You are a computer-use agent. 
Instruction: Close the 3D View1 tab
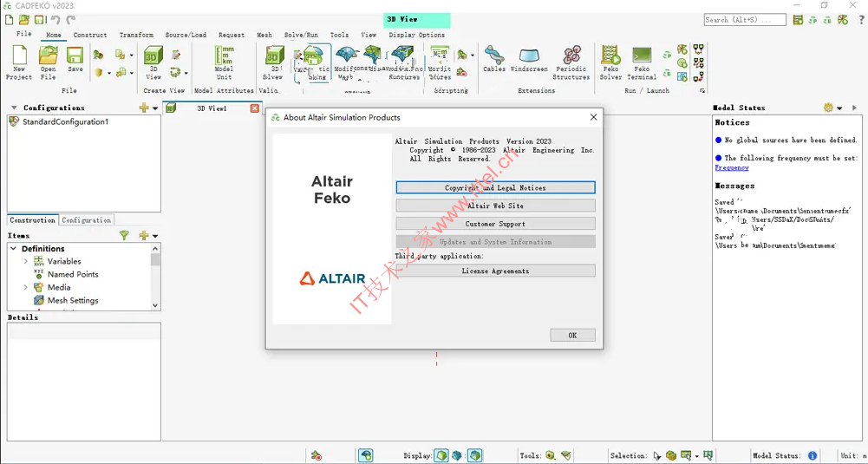255,108
